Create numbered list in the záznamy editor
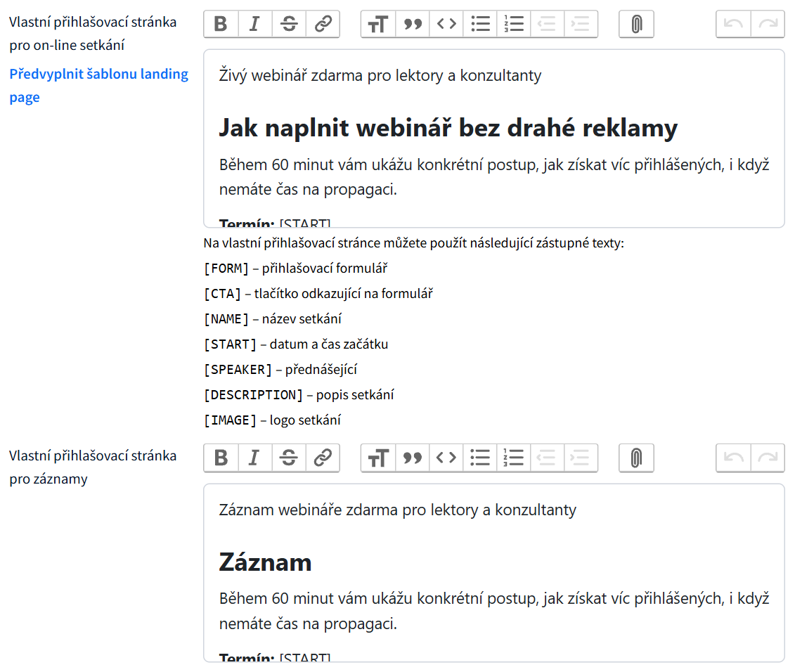Screen dimensions: 795x672 [514, 458]
